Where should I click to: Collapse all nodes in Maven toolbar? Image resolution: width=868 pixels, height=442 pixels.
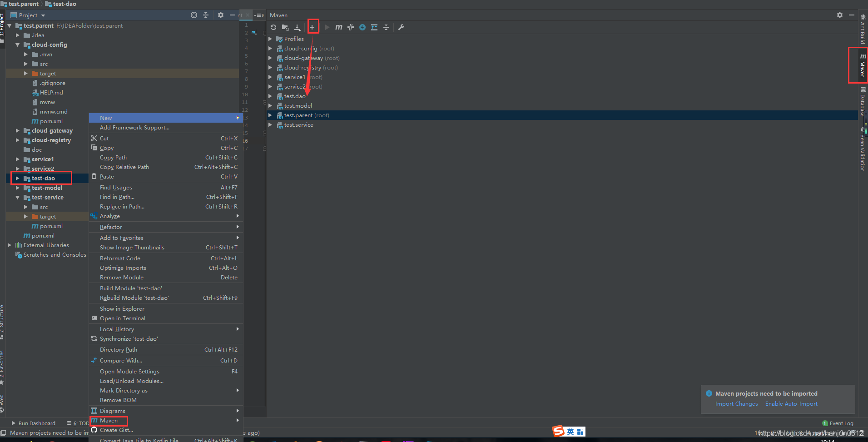pos(386,27)
